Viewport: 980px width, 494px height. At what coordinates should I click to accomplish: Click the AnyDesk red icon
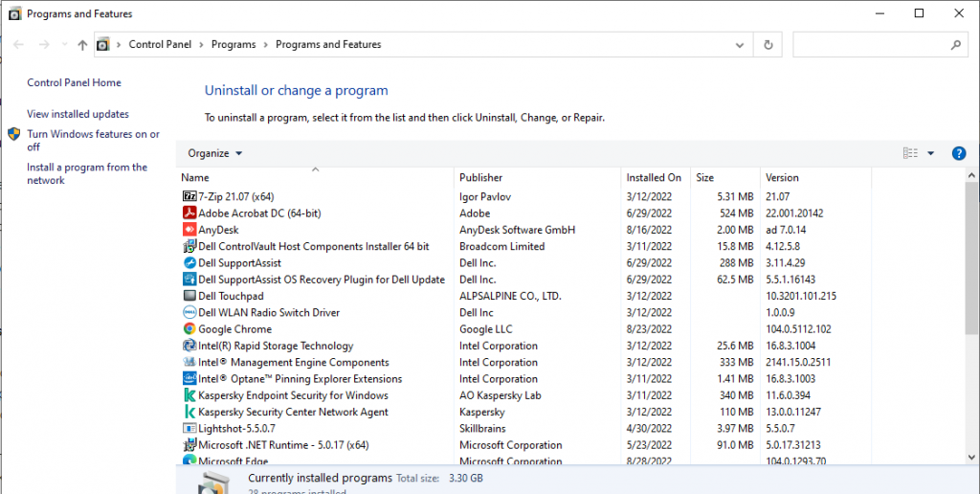coord(189,230)
